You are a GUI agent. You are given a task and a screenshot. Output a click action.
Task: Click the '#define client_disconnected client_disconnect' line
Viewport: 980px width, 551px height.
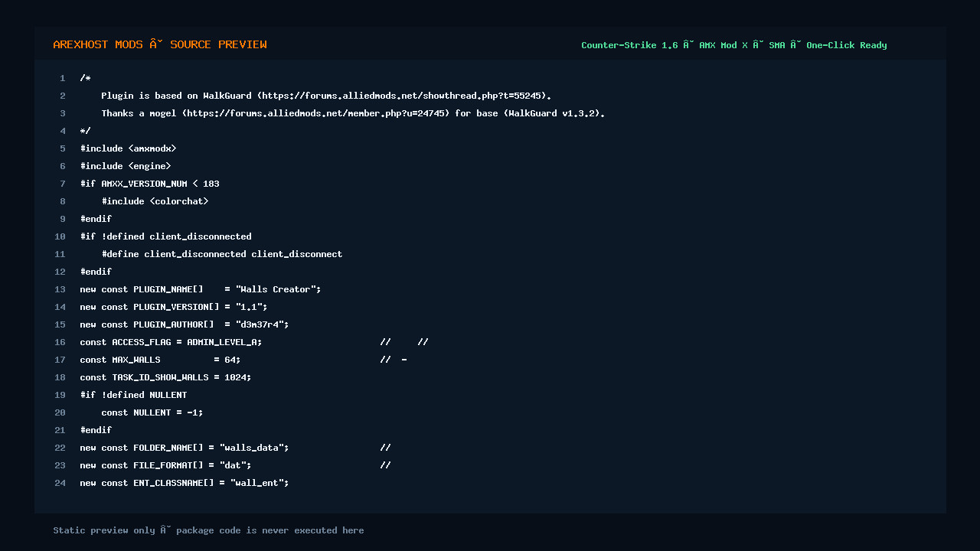point(222,254)
